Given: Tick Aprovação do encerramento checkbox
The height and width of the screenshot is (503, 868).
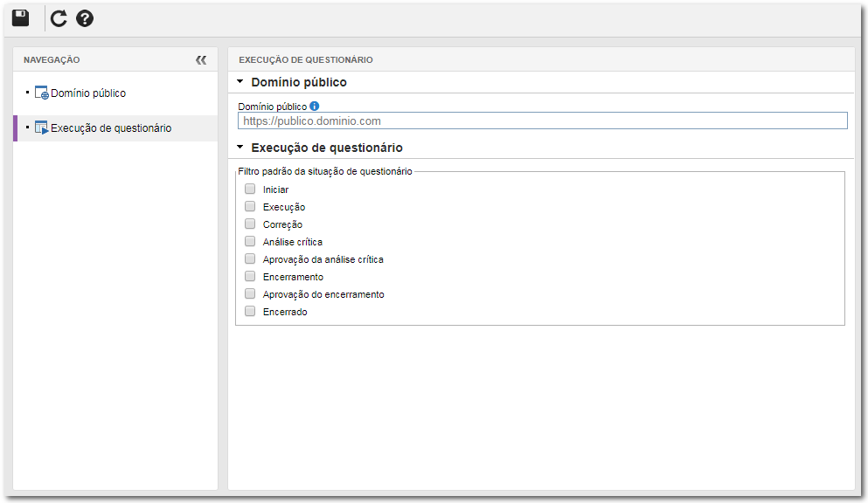Looking at the screenshot, I should click(250, 293).
